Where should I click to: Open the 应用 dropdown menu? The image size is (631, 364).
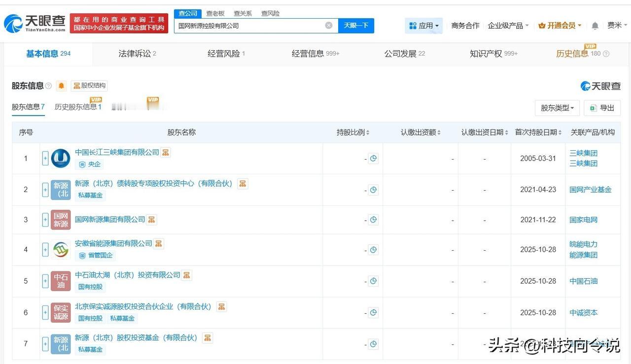point(424,26)
